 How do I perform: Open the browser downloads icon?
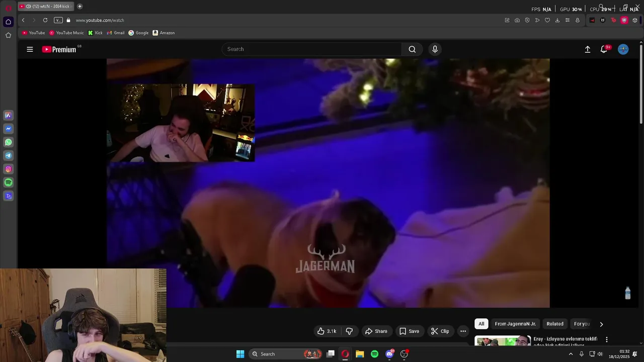click(x=557, y=20)
